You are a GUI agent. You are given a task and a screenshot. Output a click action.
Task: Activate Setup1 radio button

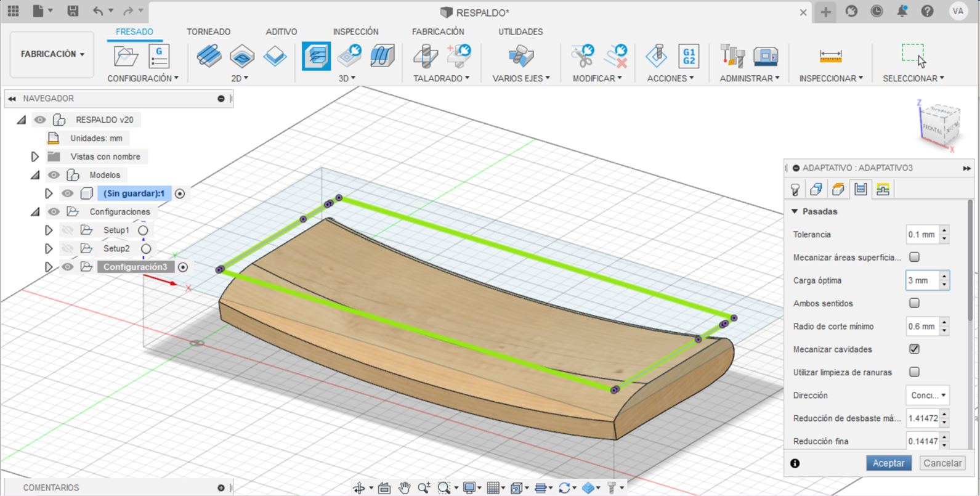[143, 230]
